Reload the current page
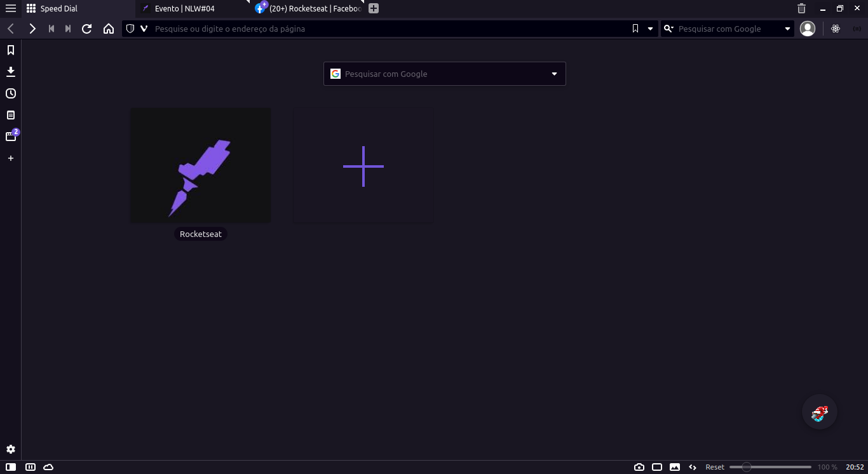The height and width of the screenshot is (474, 868). [x=87, y=29]
